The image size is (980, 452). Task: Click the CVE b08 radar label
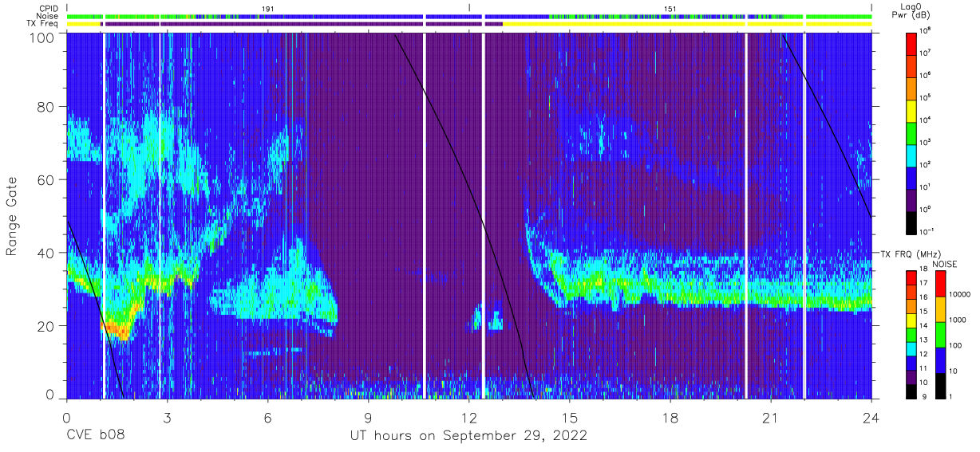[95, 435]
